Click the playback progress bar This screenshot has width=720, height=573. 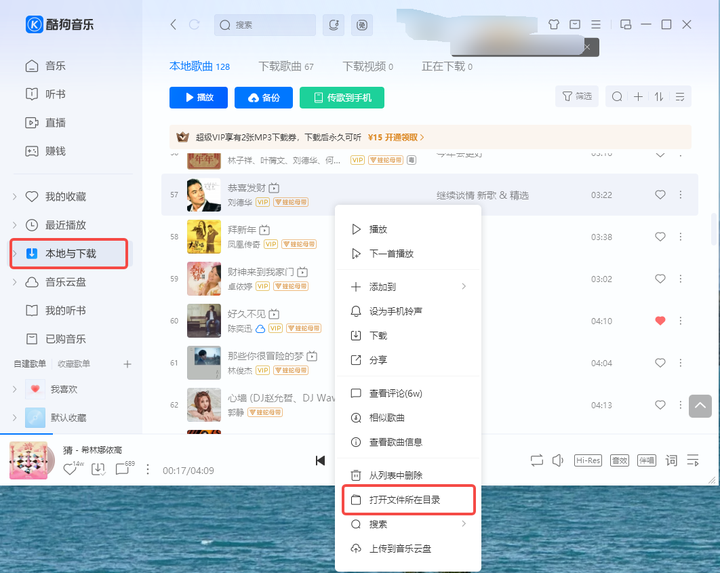click(360, 433)
